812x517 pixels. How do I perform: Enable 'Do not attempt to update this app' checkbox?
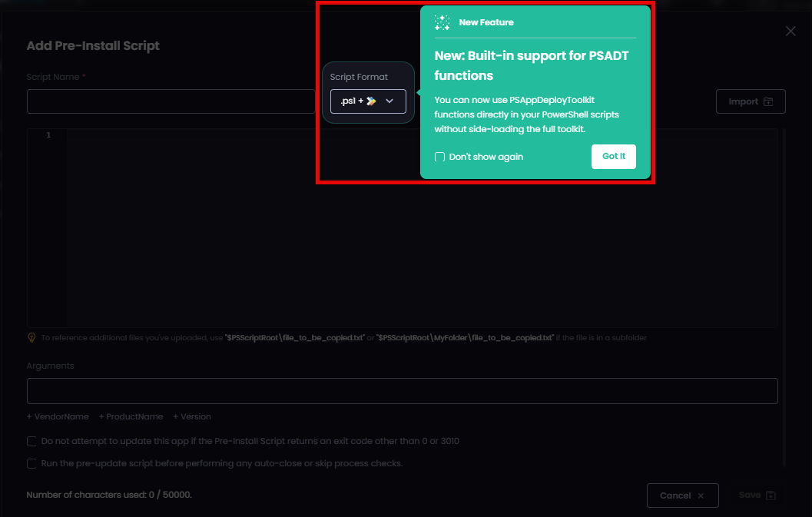point(31,441)
